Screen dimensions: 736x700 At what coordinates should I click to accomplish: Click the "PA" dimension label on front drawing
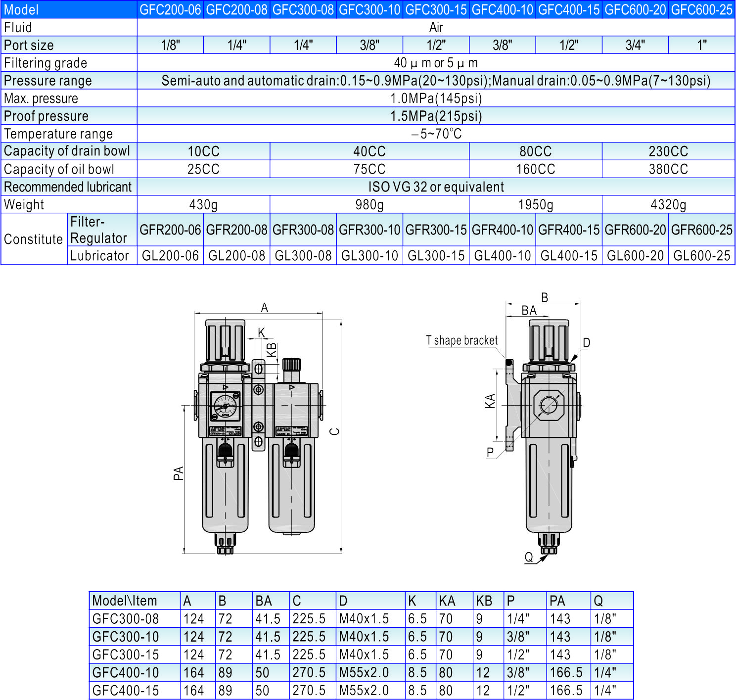179,473
